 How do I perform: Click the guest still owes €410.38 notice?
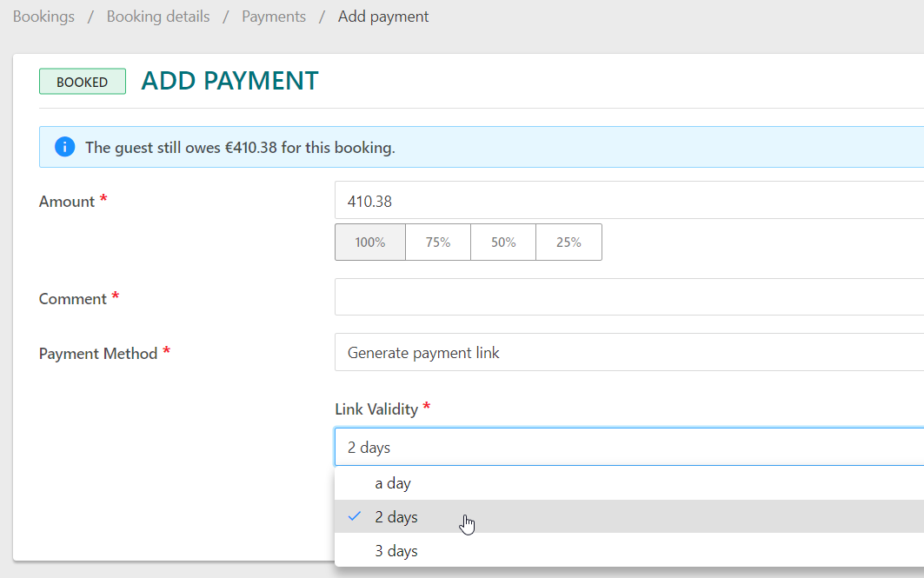click(240, 148)
